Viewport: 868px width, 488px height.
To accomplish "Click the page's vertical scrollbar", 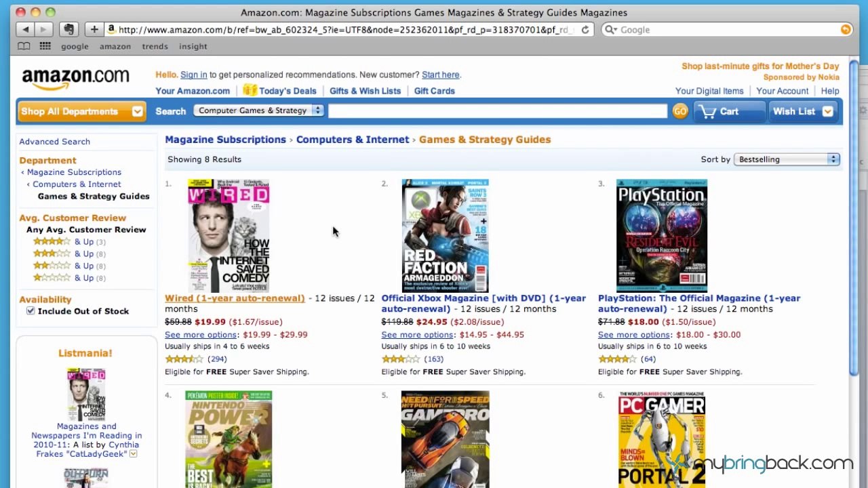I will 853,217.
